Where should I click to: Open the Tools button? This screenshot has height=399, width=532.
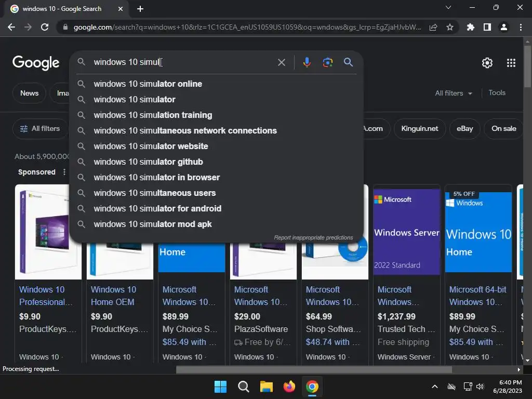[x=497, y=92]
